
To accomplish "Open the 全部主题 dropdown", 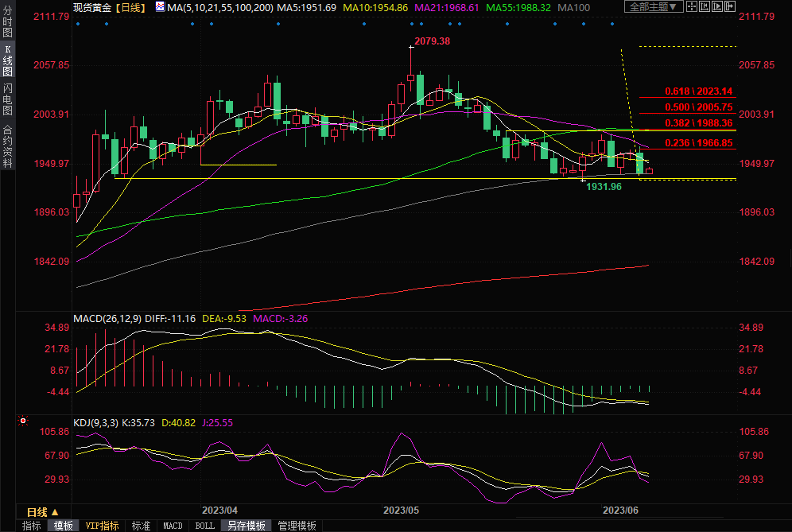I will (x=654, y=7).
